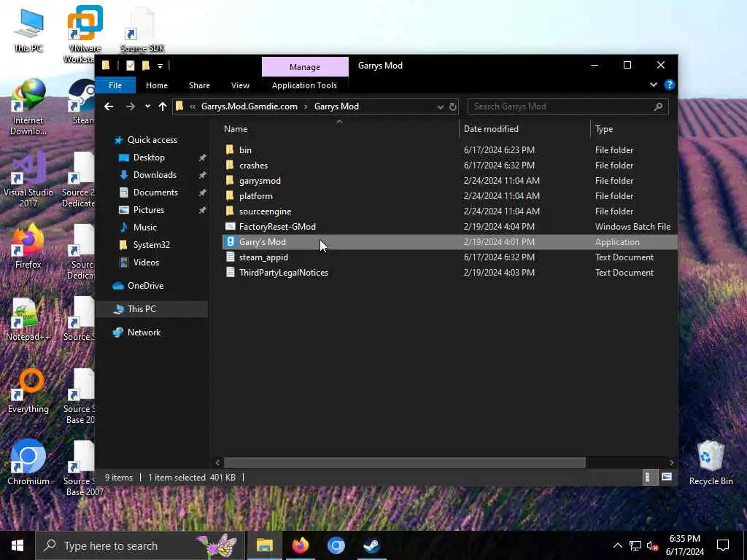Click the Windows Start button
Image resolution: width=747 pixels, height=560 pixels.
point(18,545)
